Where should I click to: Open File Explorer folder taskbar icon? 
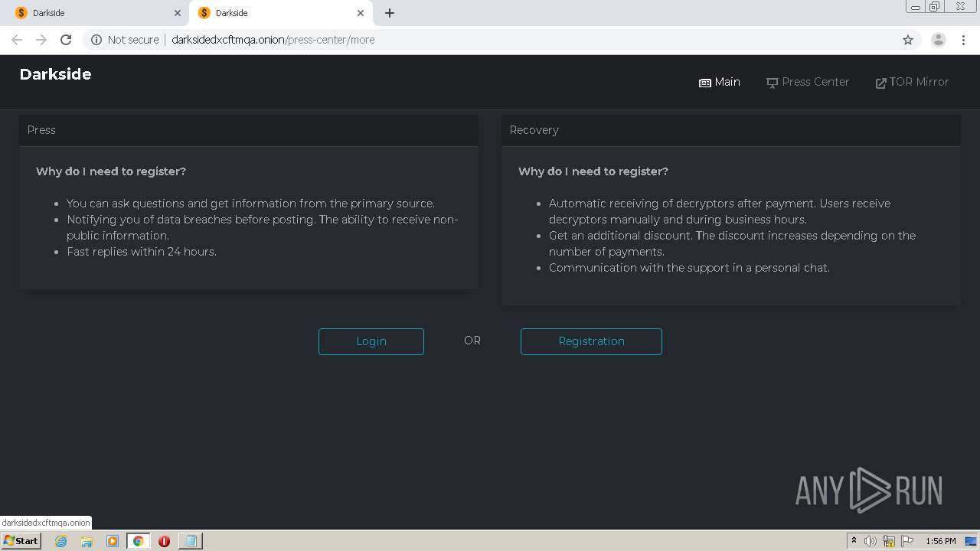(87, 541)
